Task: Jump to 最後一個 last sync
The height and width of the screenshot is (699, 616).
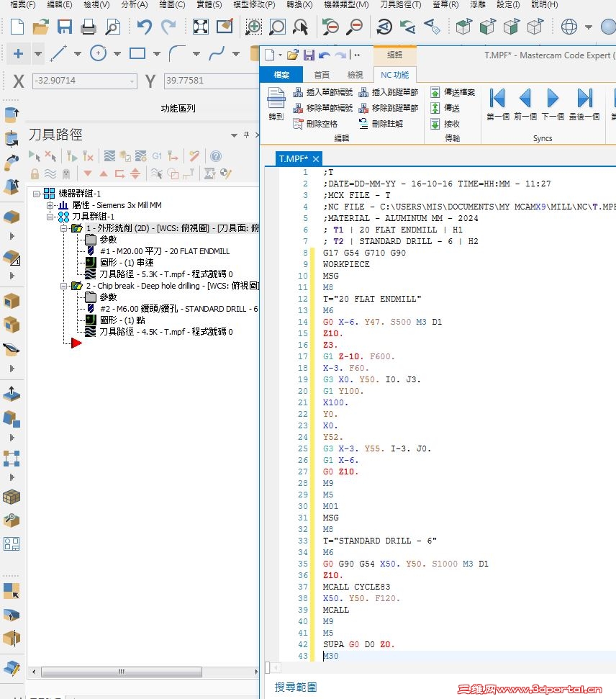Action: tap(584, 104)
